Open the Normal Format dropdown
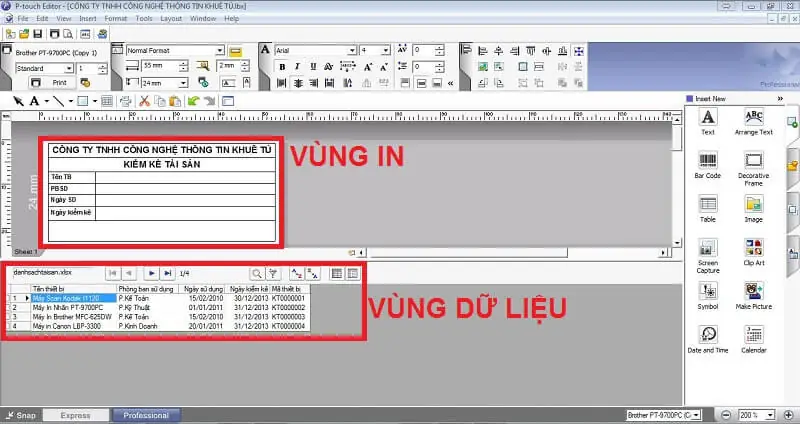 219,51
